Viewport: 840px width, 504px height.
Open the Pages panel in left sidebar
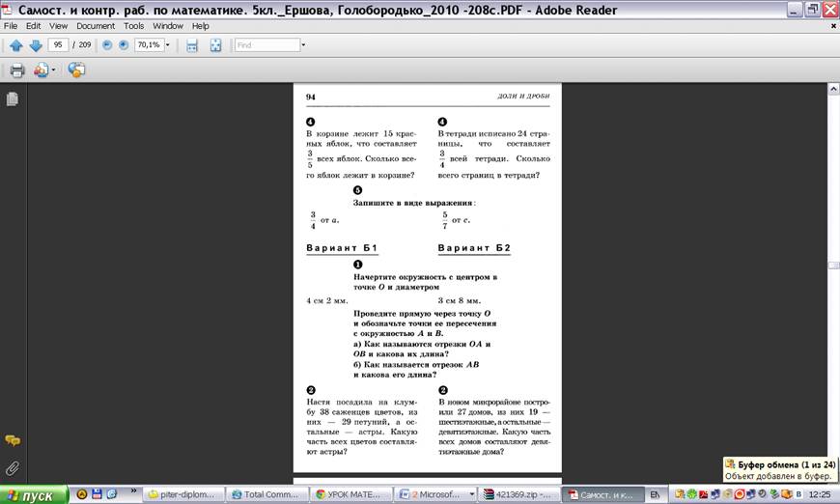12,99
